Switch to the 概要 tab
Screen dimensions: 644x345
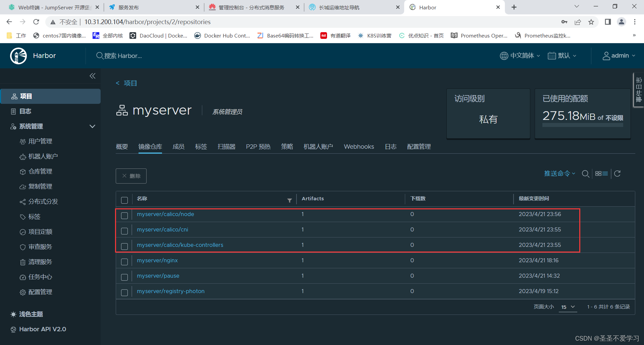click(122, 147)
